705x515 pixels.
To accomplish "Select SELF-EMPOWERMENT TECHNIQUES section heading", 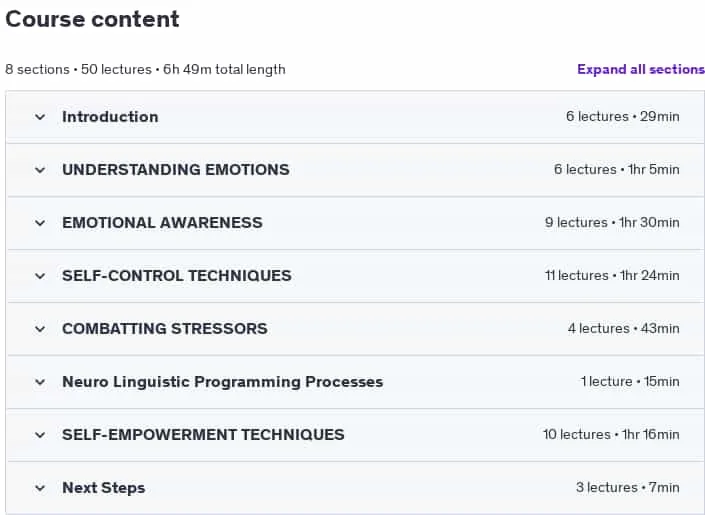I will point(203,435).
